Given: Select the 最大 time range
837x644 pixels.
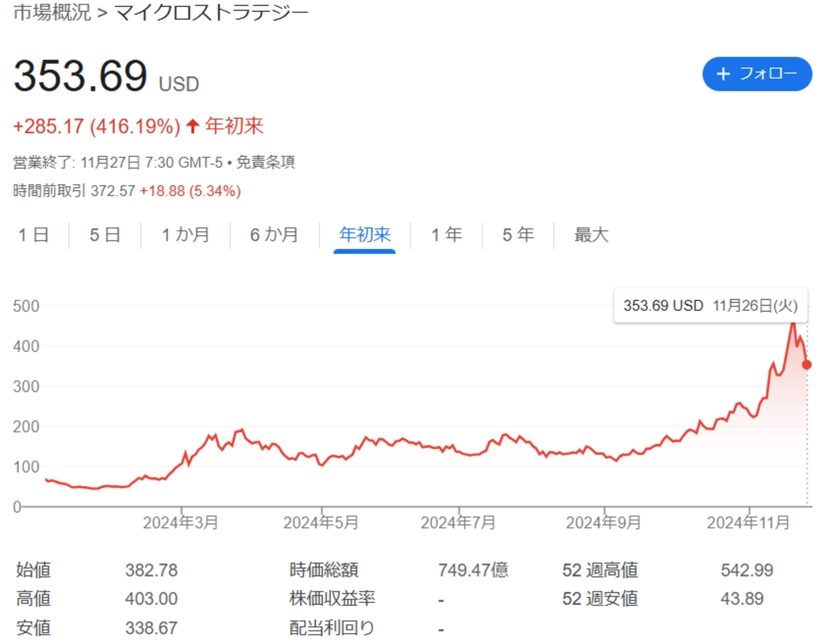Looking at the screenshot, I should click(x=590, y=235).
